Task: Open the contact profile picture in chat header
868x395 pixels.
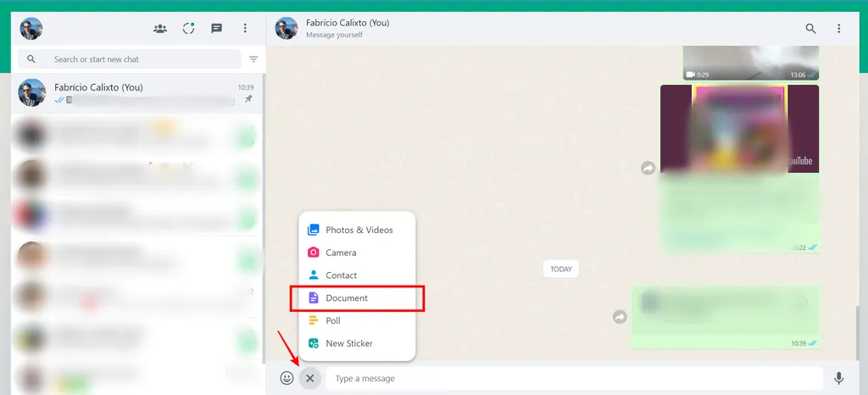Action: (287, 28)
